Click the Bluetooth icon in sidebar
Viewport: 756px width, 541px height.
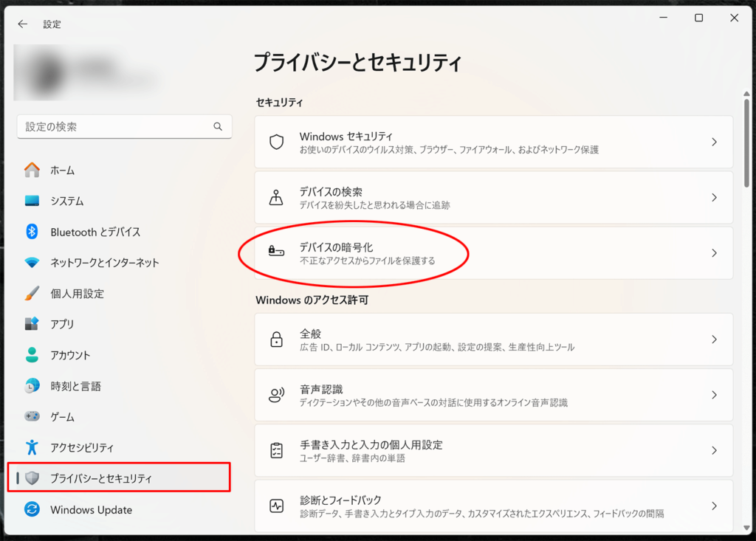point(32,232)
